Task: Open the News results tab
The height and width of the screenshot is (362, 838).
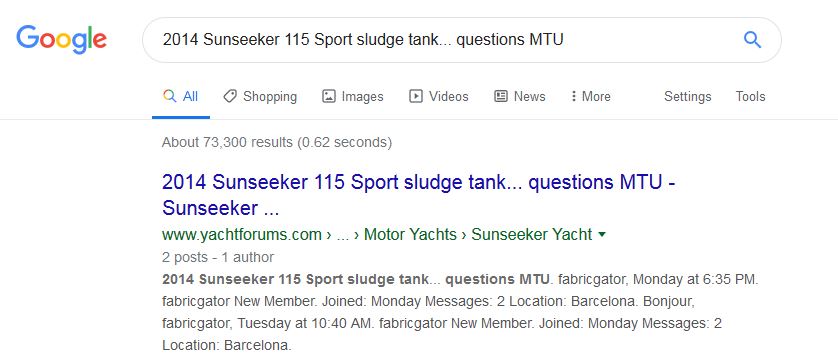Action: pos(519,96)
